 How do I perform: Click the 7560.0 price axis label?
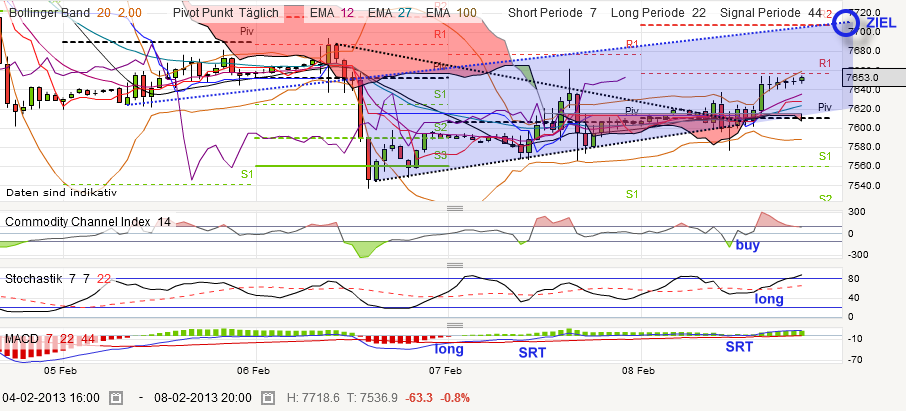click(862, 166)
